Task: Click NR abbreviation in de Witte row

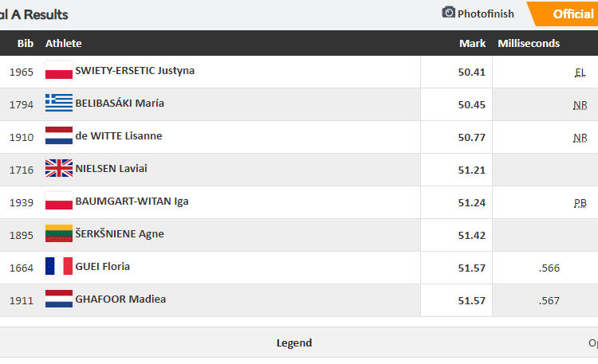Action: (580, 138)
